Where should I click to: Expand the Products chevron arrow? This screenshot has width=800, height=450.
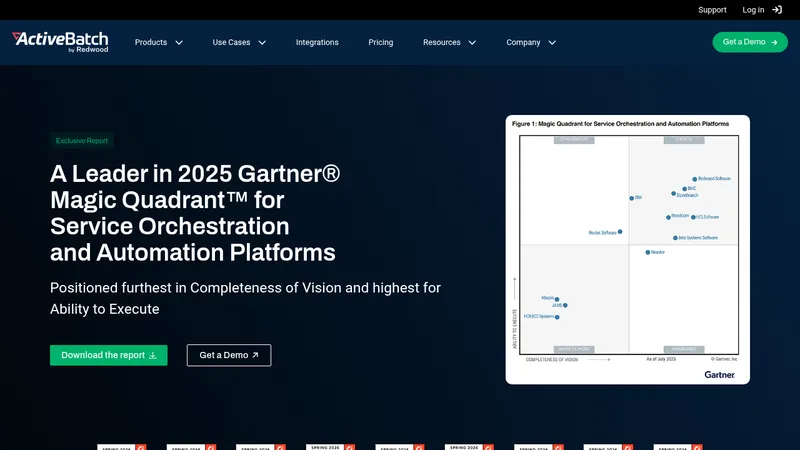(179, 43)
